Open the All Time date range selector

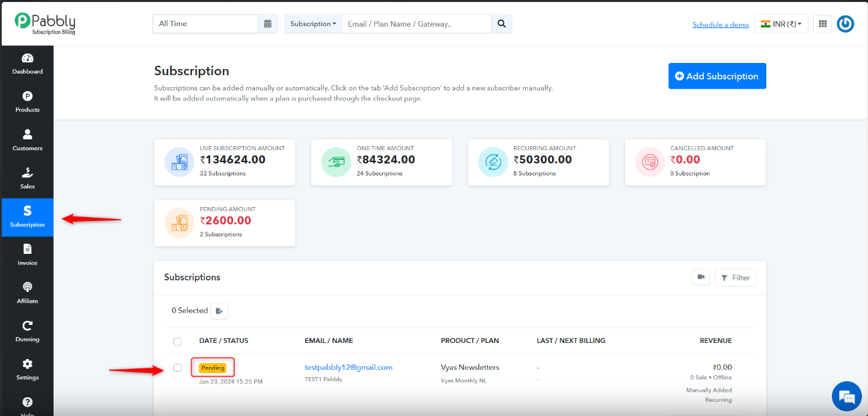205,23
